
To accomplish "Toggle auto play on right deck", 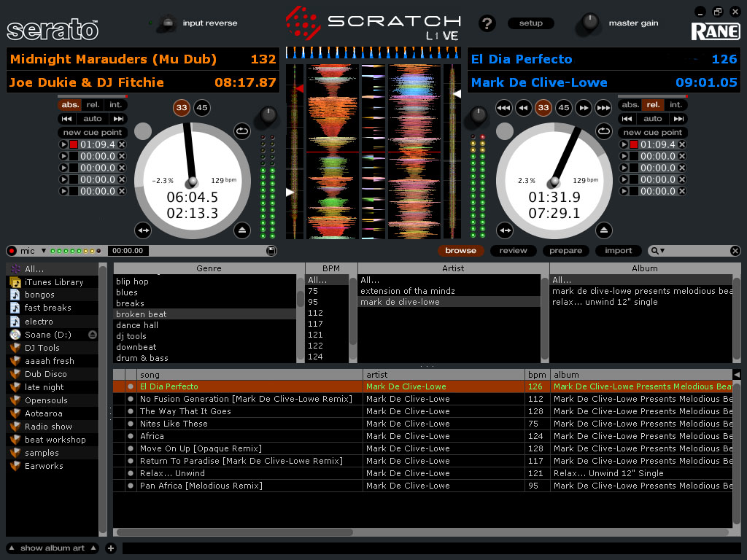I will pos(653,119).
